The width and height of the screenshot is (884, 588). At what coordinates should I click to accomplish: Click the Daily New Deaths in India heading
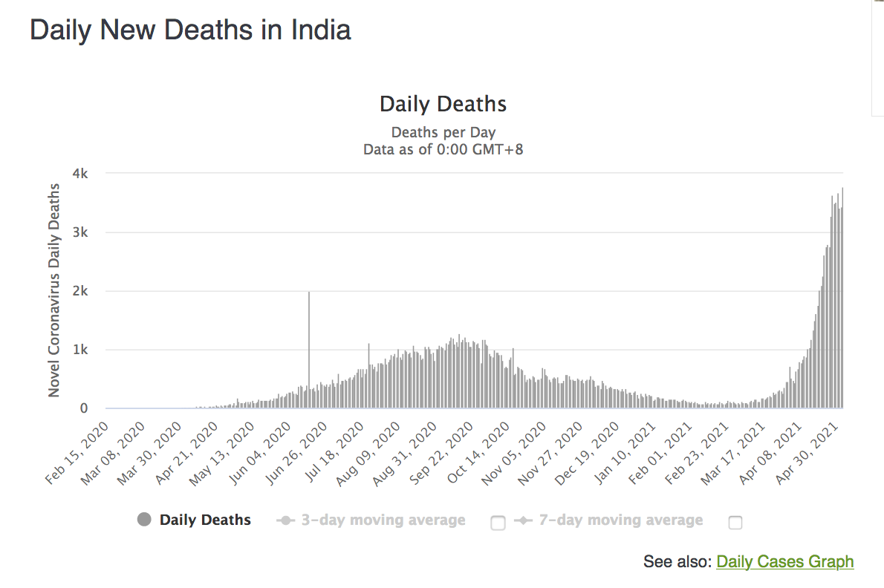tap(190, 30)
